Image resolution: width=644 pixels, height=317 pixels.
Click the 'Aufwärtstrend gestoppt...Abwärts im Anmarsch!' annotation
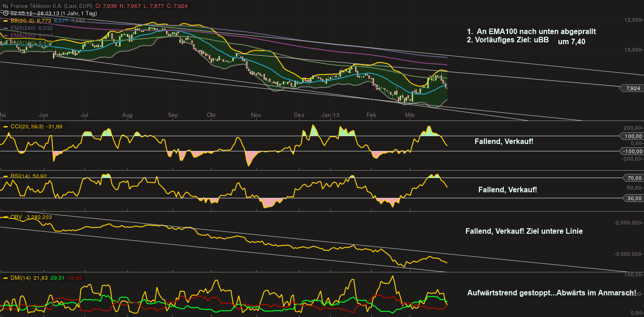click(552, 292)
